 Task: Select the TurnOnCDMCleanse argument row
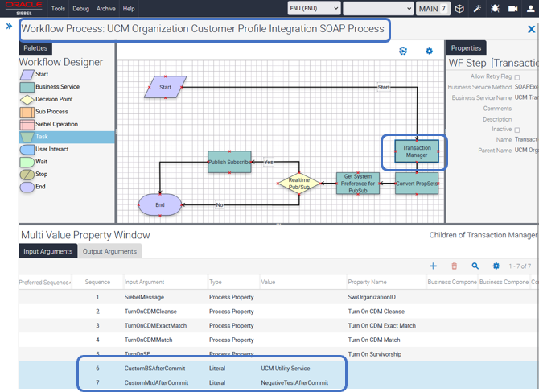(x=278, y=312)
